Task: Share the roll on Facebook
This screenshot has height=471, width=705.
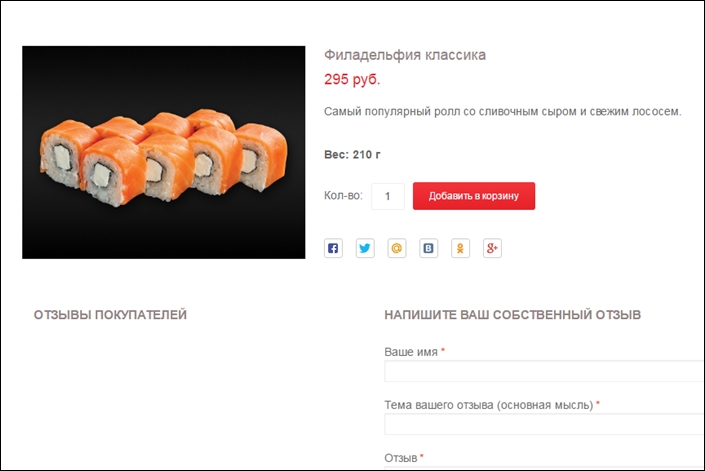Action: click(333, 248)
